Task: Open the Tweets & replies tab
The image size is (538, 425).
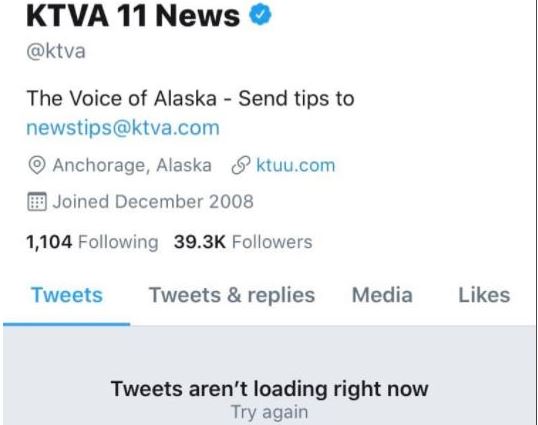Action: point(232,295)
